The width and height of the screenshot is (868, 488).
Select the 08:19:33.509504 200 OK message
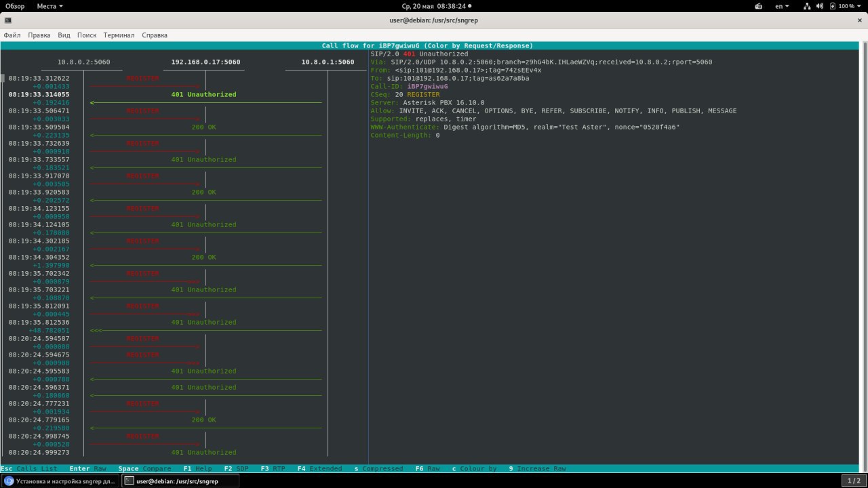[203, 127]
